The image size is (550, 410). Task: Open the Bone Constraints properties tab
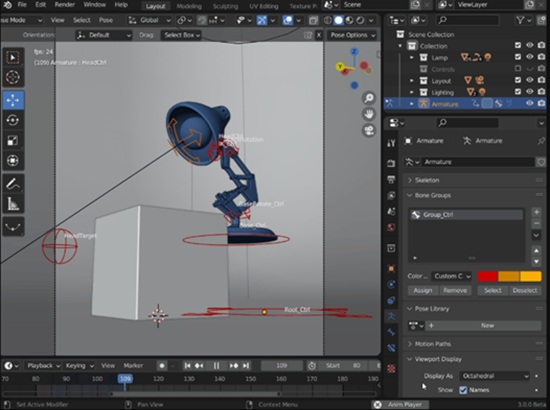[x=391, y=348]
